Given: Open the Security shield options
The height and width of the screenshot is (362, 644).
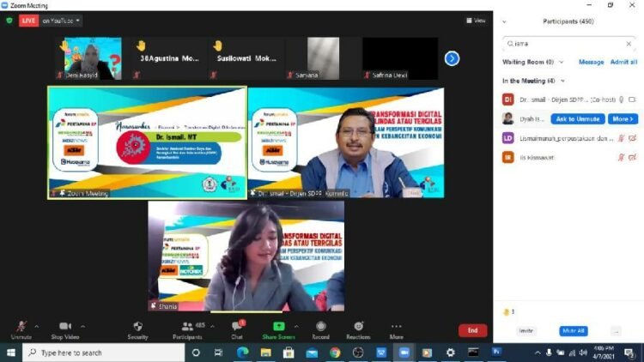Looking at the screenshot, I should coord(137,329).
